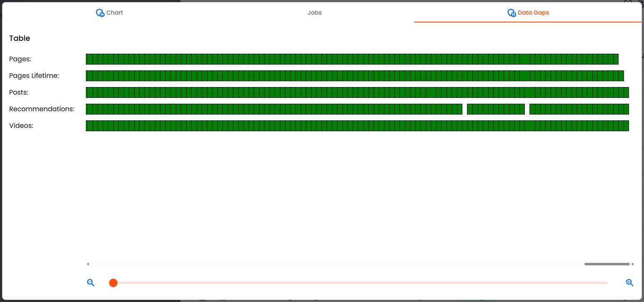Click the shield icon beside Chart
This screenshot has height=302, width=644.
coord(100,13)
